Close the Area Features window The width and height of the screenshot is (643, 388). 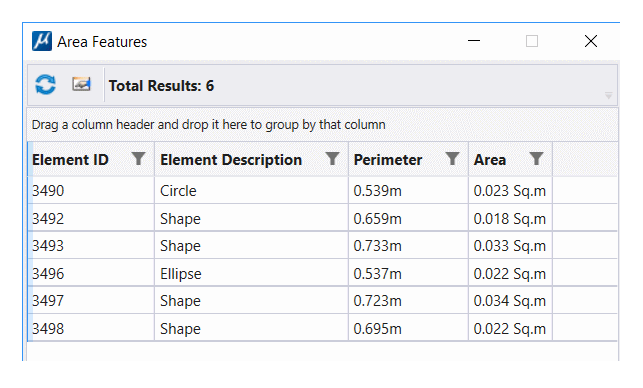(x=591, y=41)
